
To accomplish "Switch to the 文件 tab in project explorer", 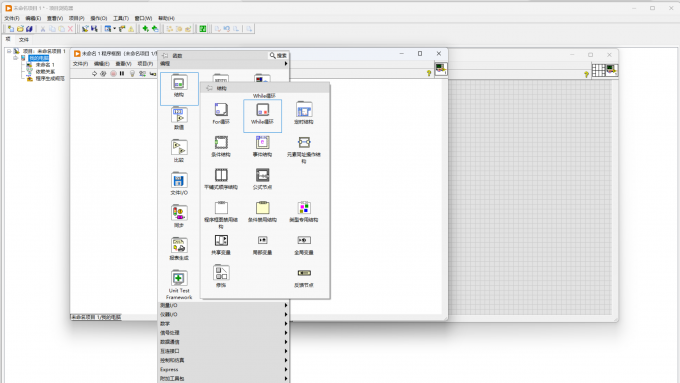I will pyautogui.click(x=23, y=40).
